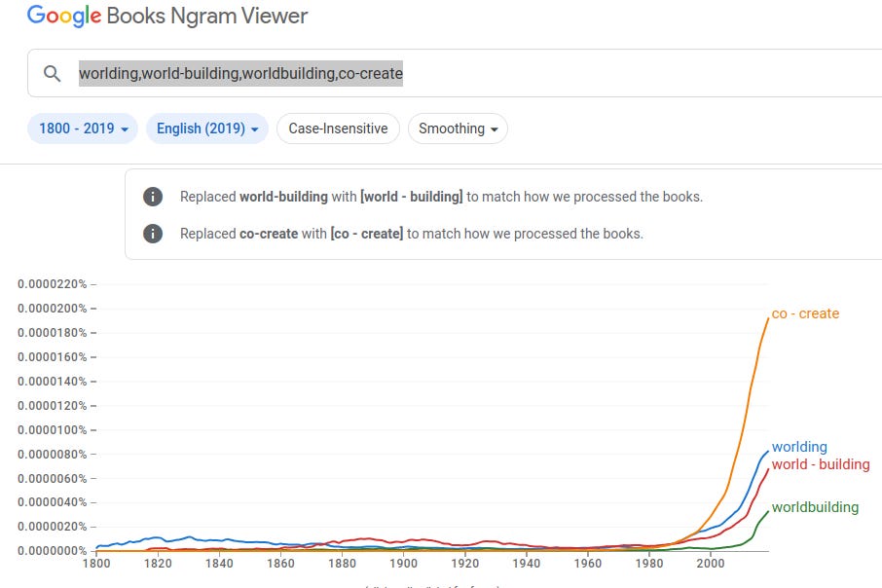Open the 1800 - 2019 year range dropdown
Viewport: 882px width, 588px height.
[x=83, y=129]
